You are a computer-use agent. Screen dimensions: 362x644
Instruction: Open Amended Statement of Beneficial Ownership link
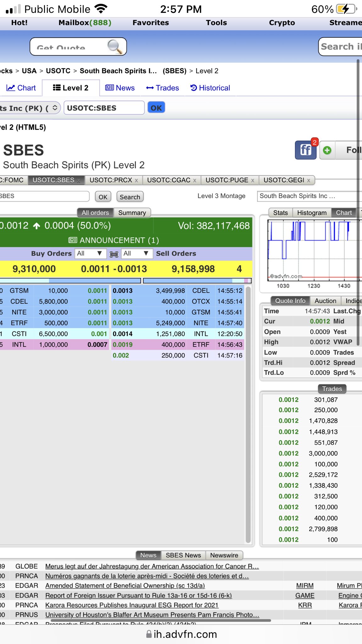pos(125,586)
